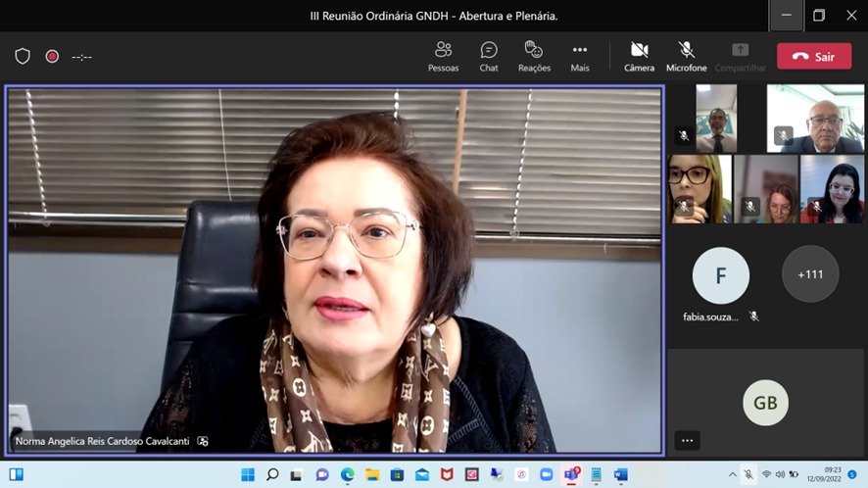Screen dimensions: 868x488
Task: Turn on the Câmera
Action: (639, 56)
